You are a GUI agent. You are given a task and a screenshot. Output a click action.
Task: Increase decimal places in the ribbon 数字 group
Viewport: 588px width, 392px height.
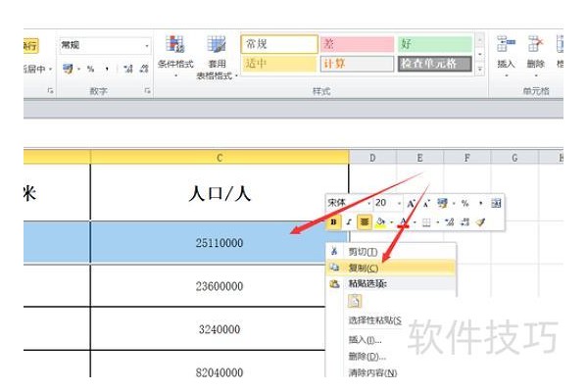(128, 69)
